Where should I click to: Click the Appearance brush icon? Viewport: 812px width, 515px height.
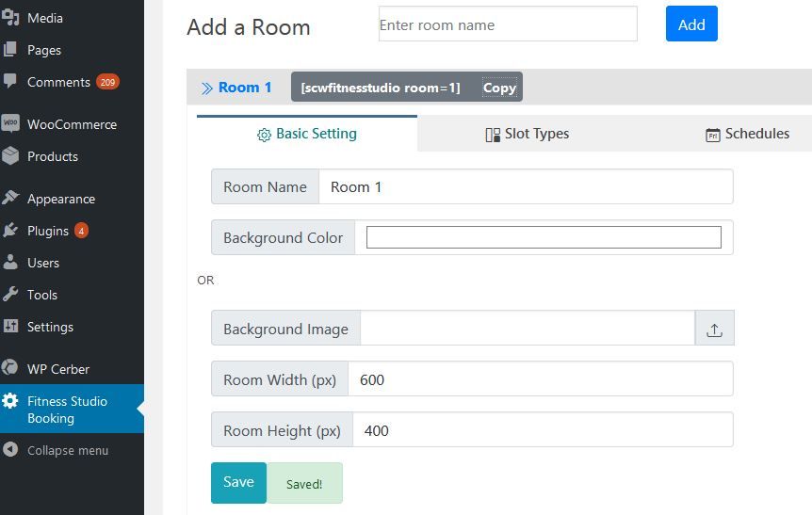10,199
